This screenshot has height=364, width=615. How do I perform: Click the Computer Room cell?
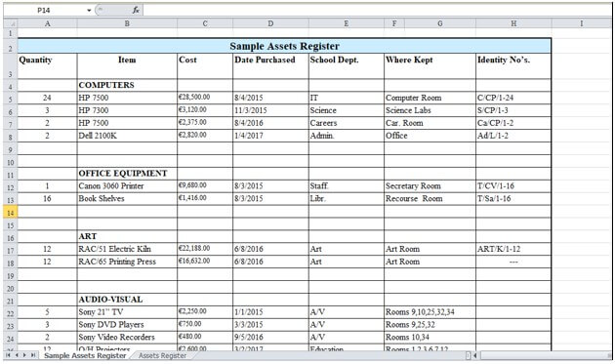pyautogui.click(x=430, y=98)
